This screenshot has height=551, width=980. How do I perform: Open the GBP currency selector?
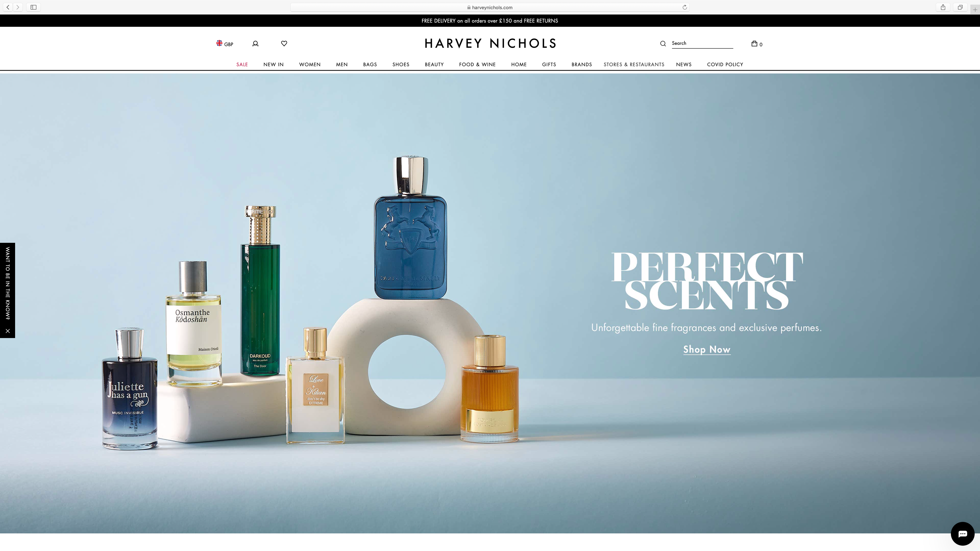tap(225, 44)
